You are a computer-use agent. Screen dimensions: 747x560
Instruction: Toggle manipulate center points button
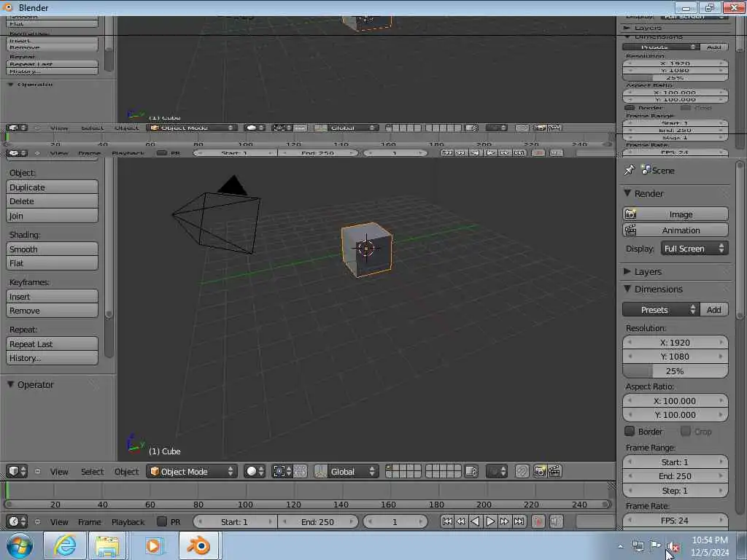point(300,472)
